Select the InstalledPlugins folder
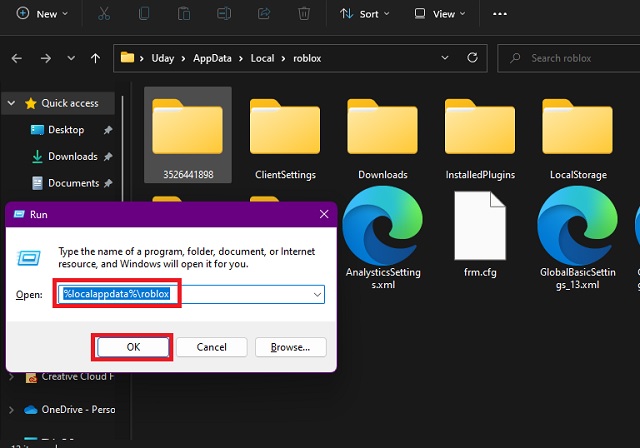The height and width of the screenshot is (448, 640). (x=480, y=135)
